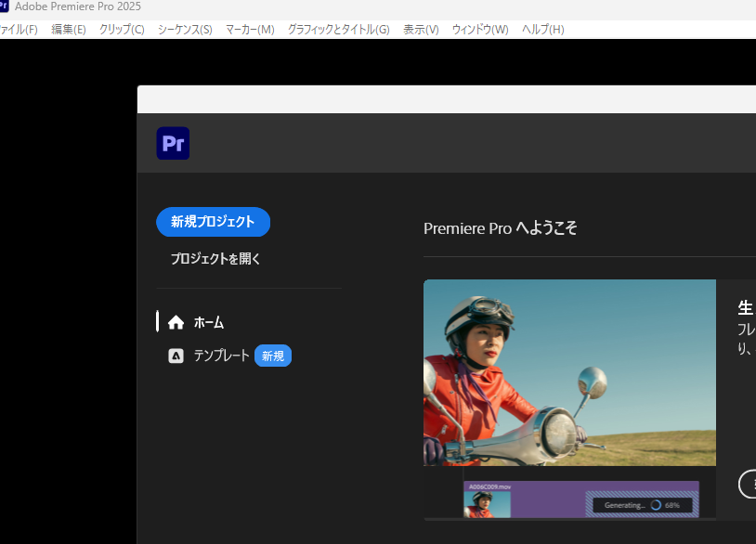The height and width of the screenshot is (544, 756).
Task: Expand the 表示(V) menu
Action: pyautogui.click(x=421, y=30)
